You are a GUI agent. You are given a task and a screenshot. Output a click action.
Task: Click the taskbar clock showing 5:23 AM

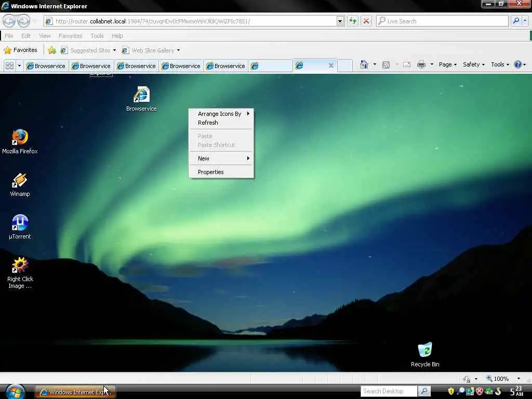click(517, 391)
